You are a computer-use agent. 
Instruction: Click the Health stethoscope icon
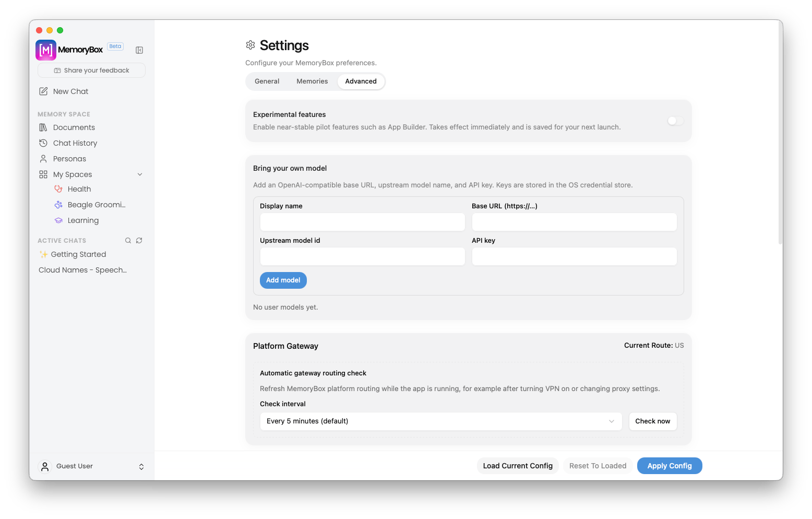(58, 189)
